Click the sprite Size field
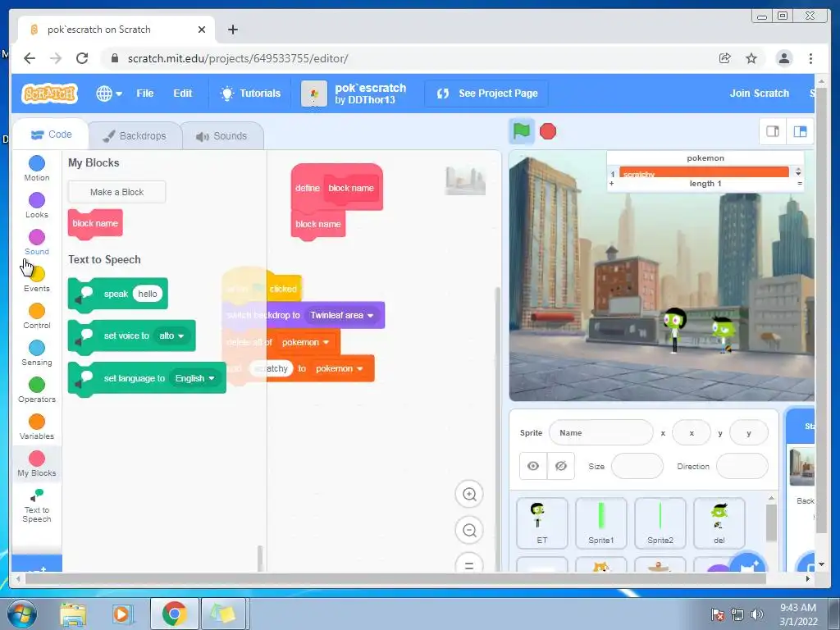840x630 pixels. 637,466
